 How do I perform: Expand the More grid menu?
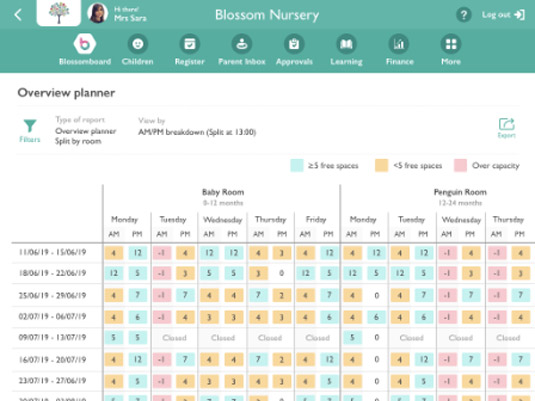(451, 44)
